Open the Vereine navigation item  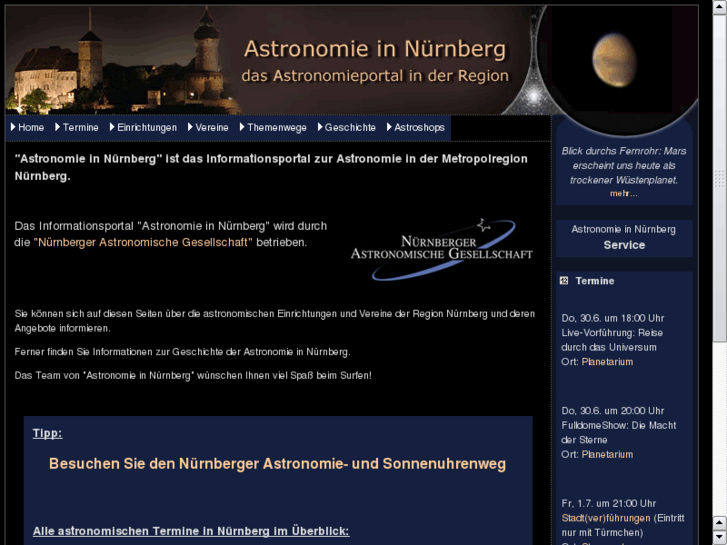click(208, 128)
